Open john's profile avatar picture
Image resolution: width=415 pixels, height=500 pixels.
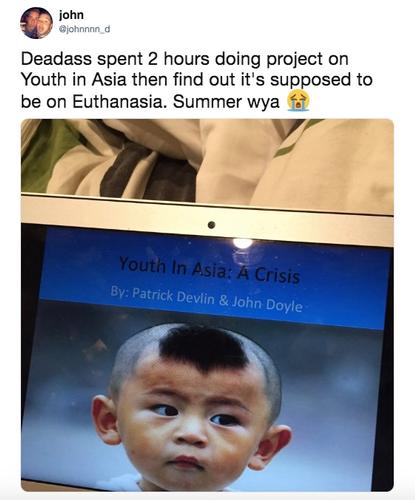[x=37, y=23]
